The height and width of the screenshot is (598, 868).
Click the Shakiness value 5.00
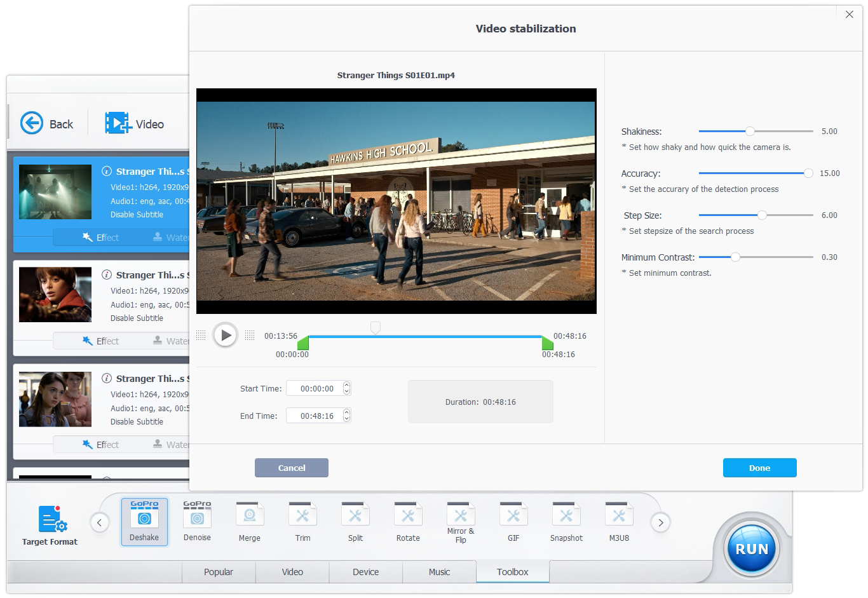(x=829, y=132)
